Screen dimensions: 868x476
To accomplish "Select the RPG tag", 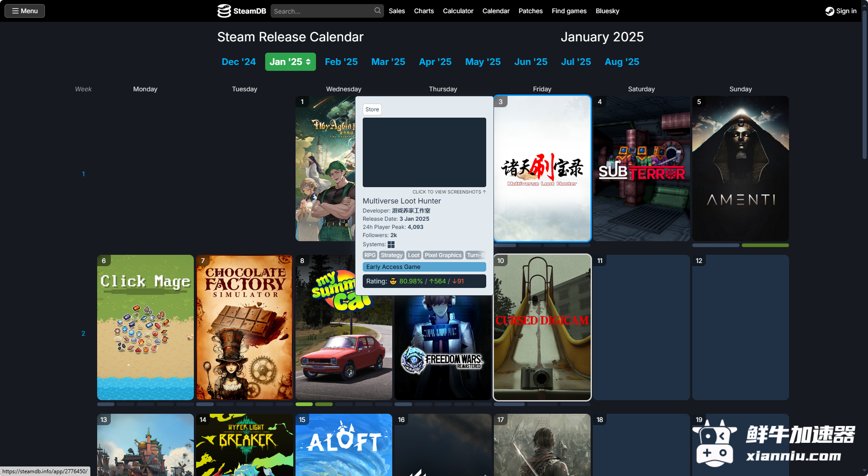I will click(370, 255).
